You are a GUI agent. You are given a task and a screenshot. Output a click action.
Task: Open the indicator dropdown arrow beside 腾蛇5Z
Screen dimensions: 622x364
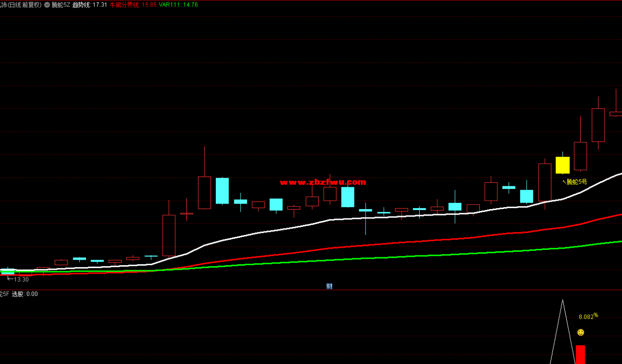47,4
